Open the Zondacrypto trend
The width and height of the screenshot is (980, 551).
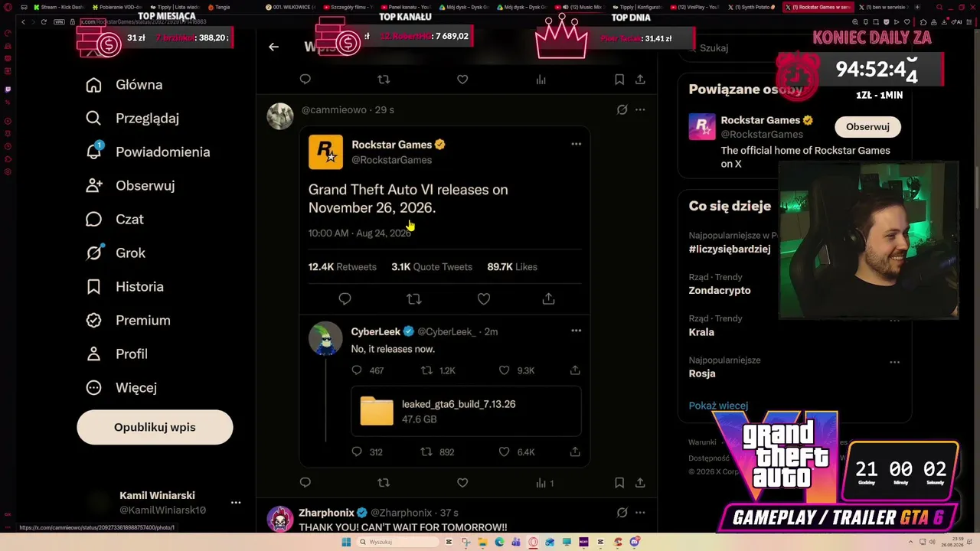(720, 291)
